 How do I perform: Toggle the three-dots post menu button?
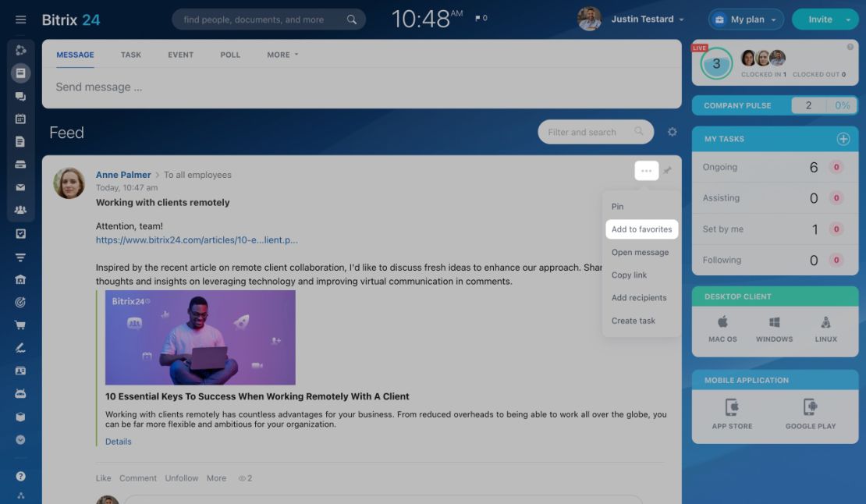[646, 171]
